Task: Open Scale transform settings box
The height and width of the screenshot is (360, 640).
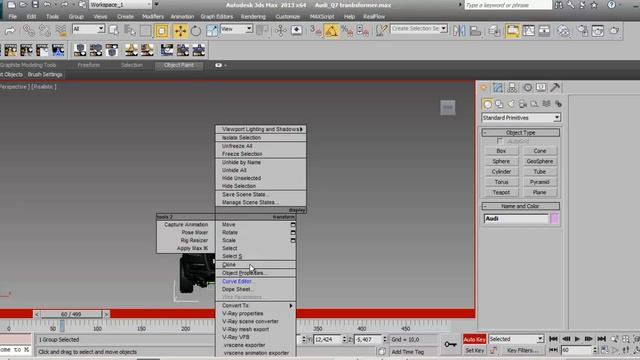Action: click(x=293, y=240)
